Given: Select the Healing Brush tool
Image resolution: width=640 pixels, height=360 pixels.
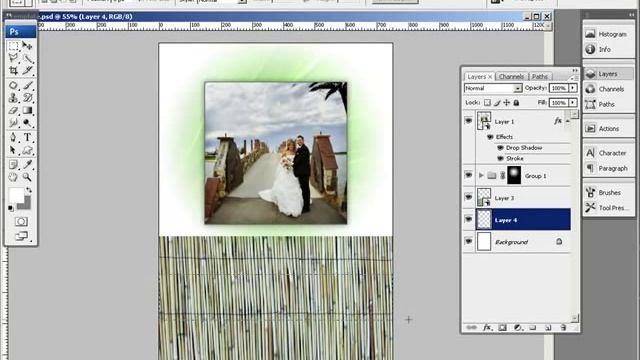Looking at the screenshot, I should point(13,85).
